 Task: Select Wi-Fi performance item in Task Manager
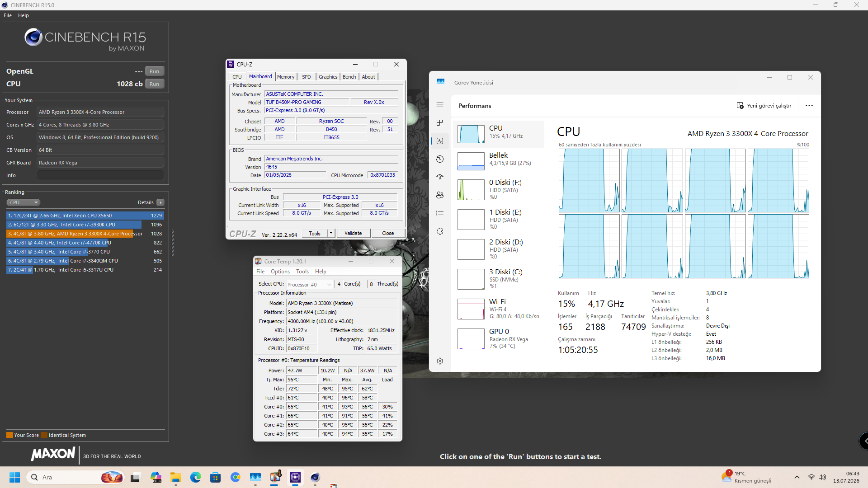499,309
